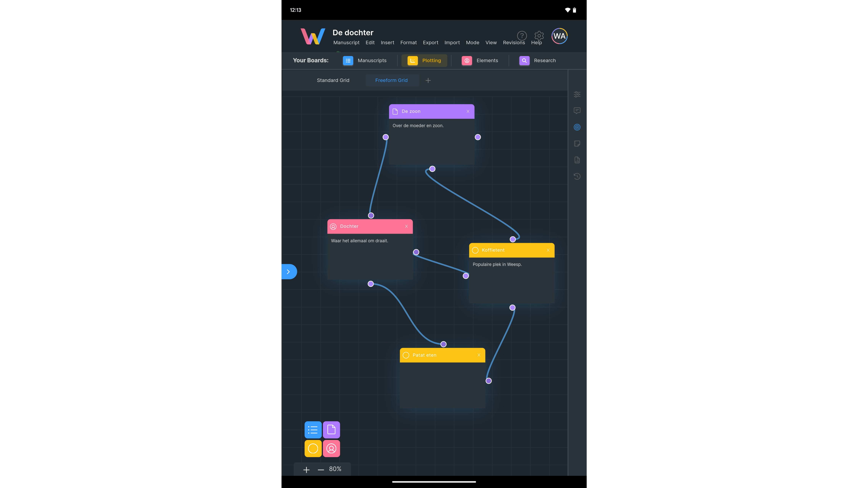The height and width of the screenshot is (488, 868).
Task: Open the comments panel icon
Action: tap(577, 110)
